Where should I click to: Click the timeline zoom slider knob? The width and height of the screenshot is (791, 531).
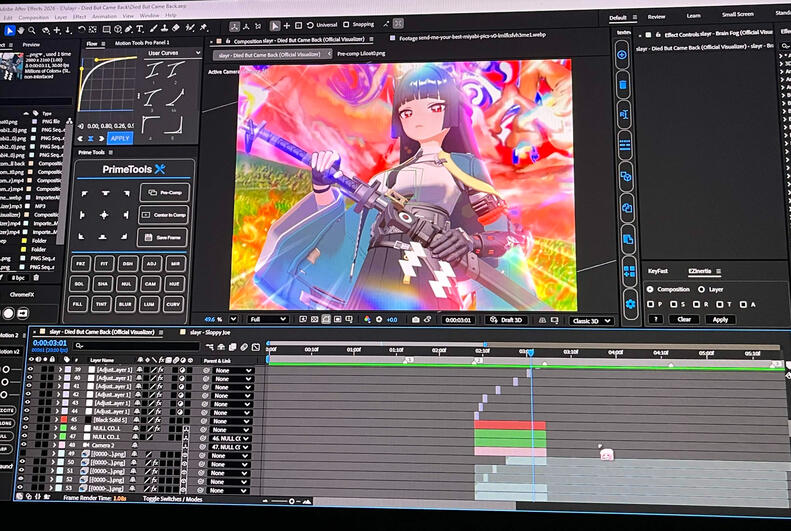coord(291,501)
